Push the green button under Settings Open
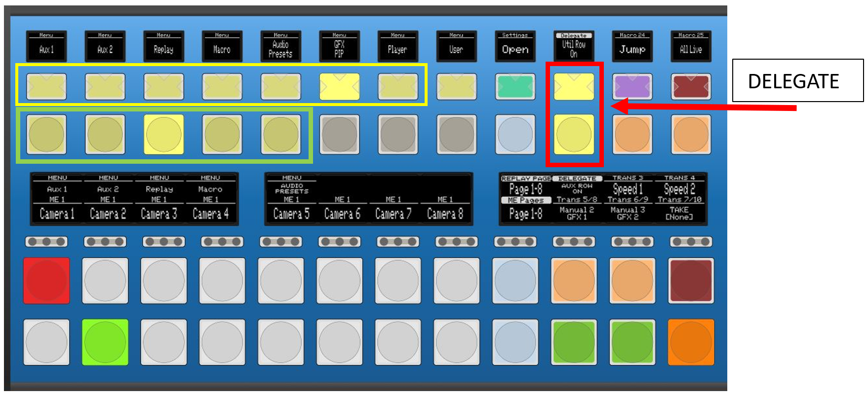Screen dimensions: 868x397 click(515, 87)
